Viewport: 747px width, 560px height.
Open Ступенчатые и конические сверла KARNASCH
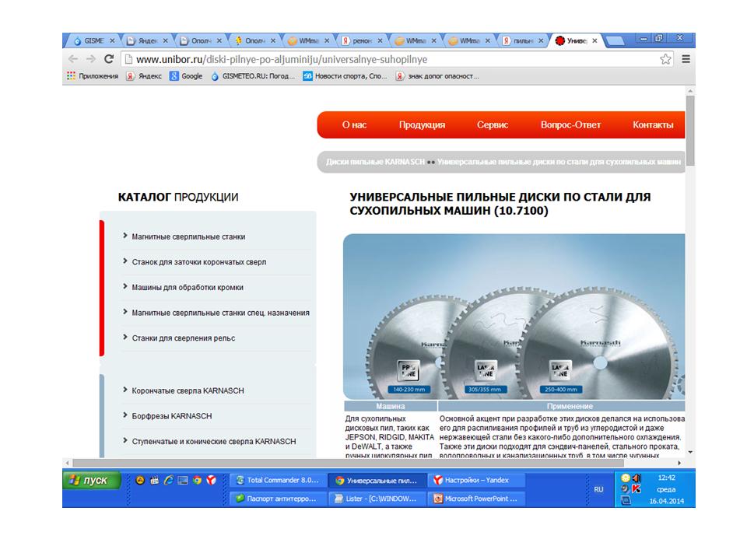pyautogui.click(x=214, y=442)
